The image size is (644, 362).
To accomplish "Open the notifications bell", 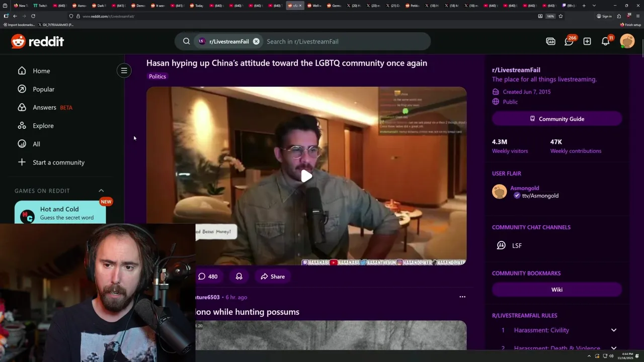I will click(606, 41).
